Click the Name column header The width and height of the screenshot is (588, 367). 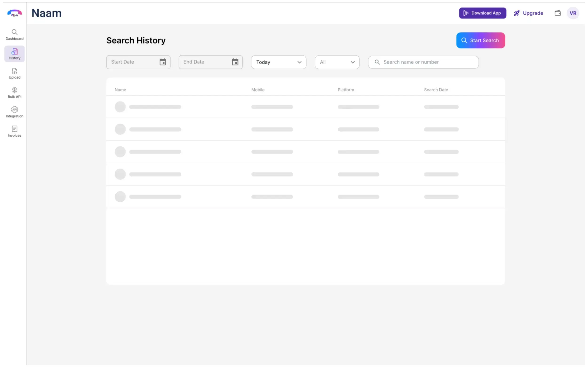[x=120, y=90]
